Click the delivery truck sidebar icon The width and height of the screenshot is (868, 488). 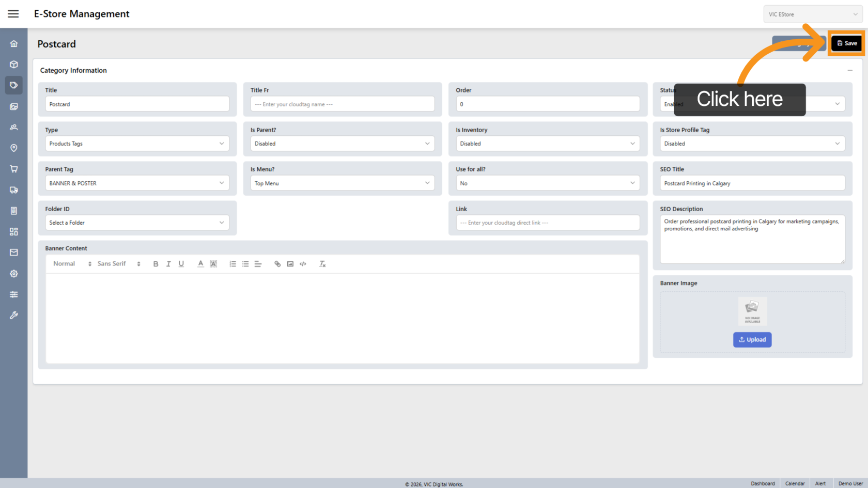click(x=14, y=190)
